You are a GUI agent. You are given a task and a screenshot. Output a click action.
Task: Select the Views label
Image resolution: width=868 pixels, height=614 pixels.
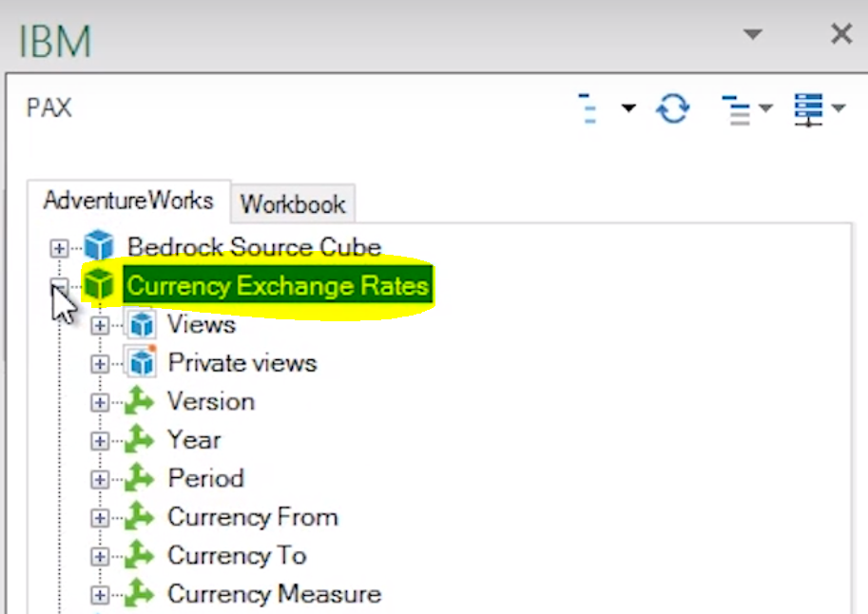pyautogui.click(x=202, y=324)
